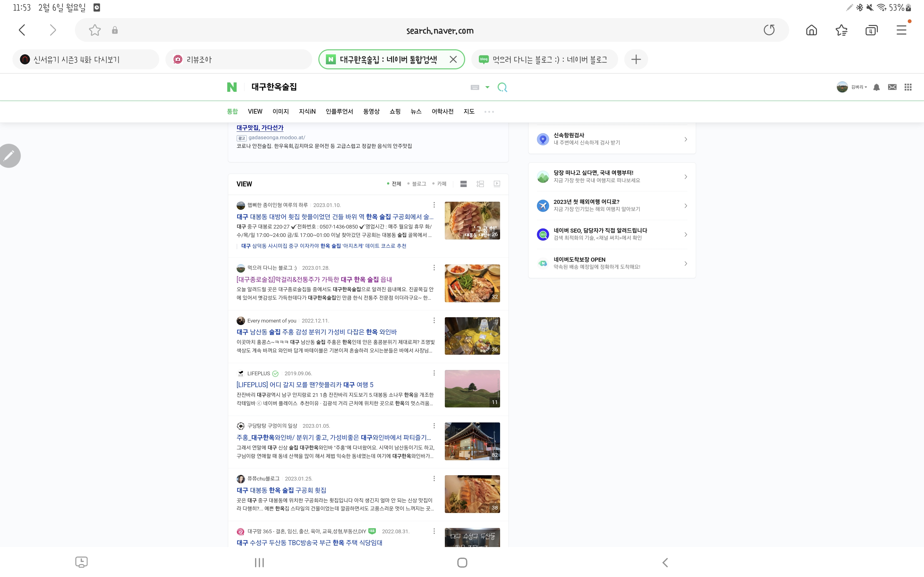Tap Android home button

coord(462,563)
